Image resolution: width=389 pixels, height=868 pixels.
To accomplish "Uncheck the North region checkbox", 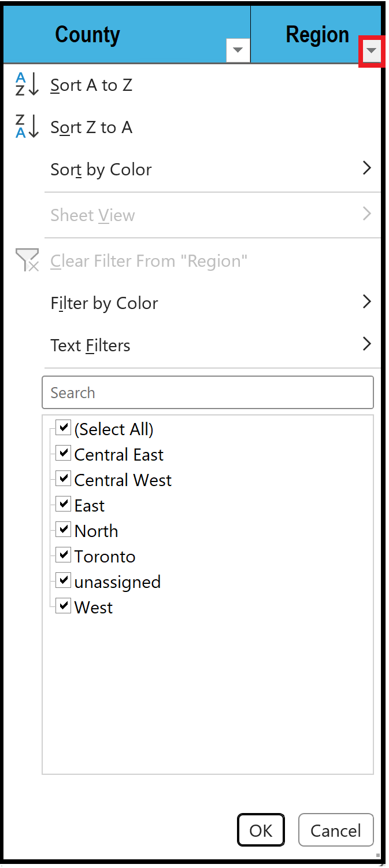I will coord(63,529).
